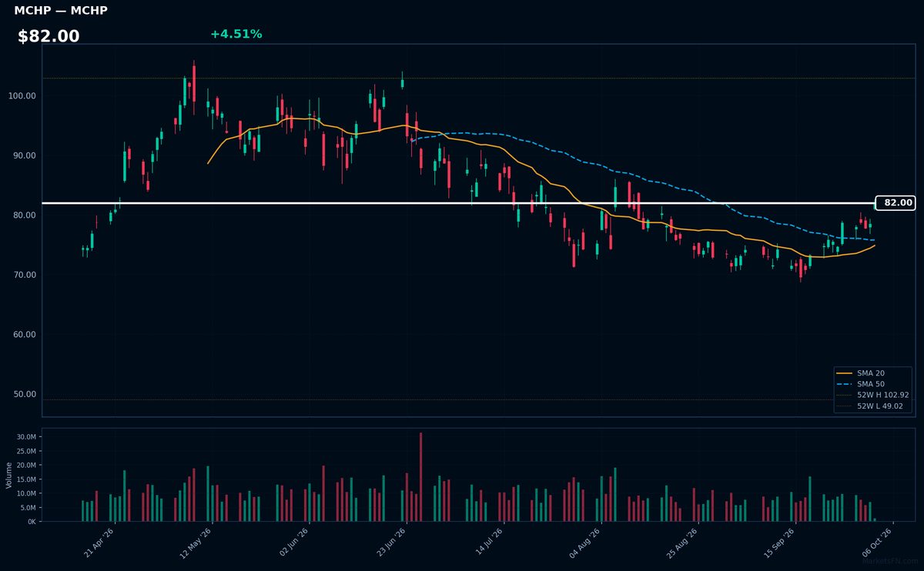Click the MCHP — MCHP chart title
Image resolution: width=924 pixels, height=571 pixels.
click(x=61, y=11)
